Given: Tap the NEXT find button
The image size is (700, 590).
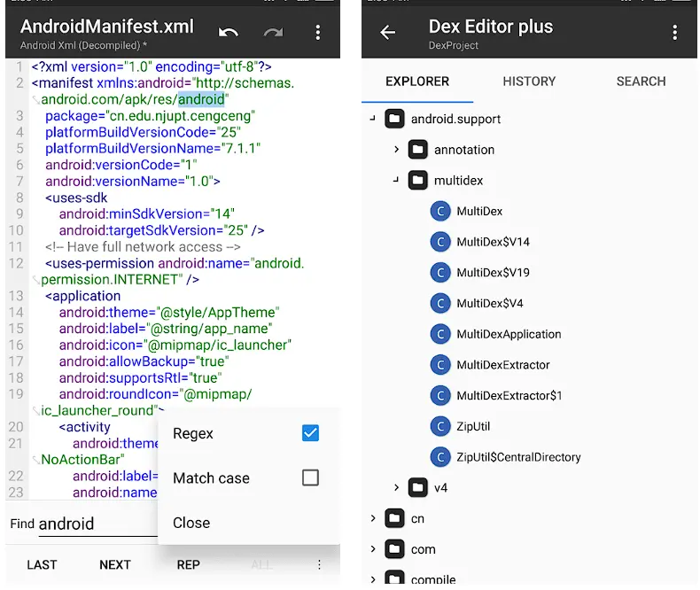Looking at the screenshot, I should click(x=114, y=565).
